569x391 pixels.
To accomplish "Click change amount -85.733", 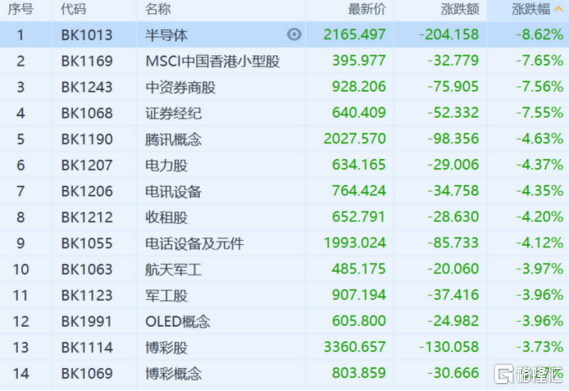I will click(x=453, y=243).
